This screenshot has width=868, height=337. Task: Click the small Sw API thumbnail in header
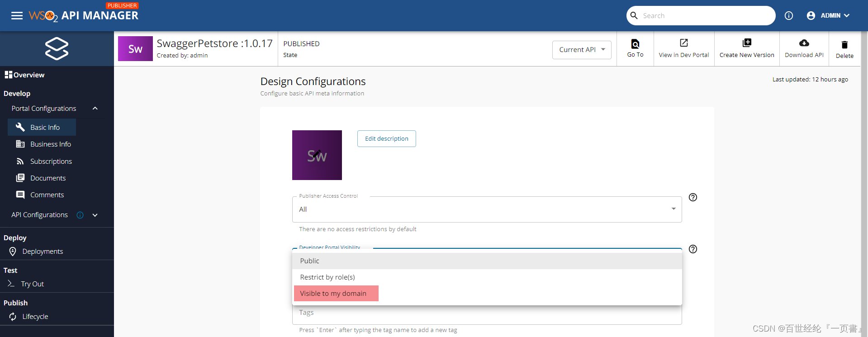pos(135,49)
